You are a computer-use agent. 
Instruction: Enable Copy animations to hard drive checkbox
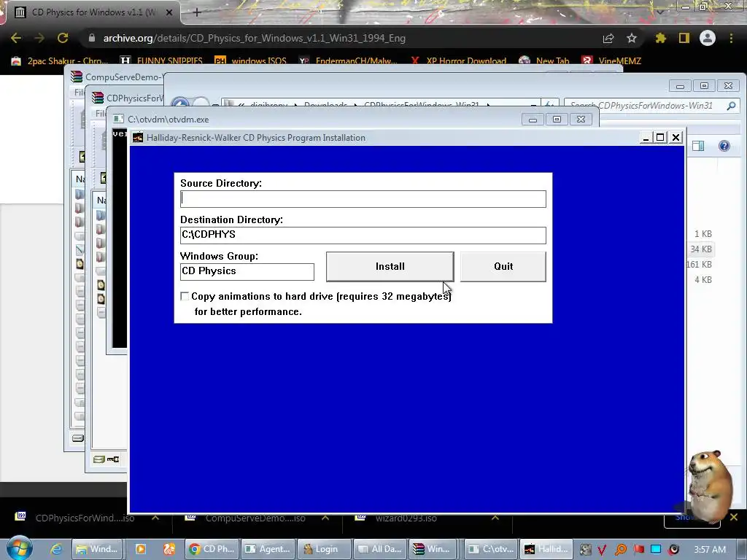[185, 296]
